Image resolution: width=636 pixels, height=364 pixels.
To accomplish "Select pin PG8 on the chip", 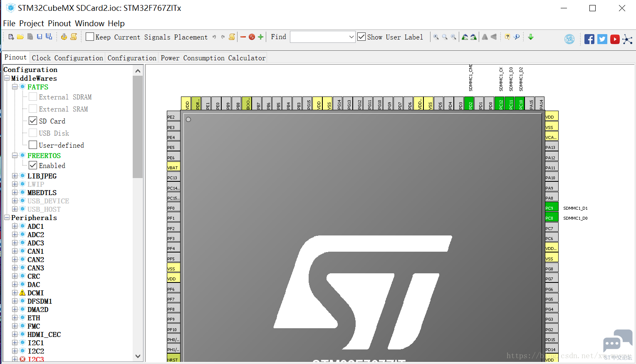I will (x=552, y=268).
